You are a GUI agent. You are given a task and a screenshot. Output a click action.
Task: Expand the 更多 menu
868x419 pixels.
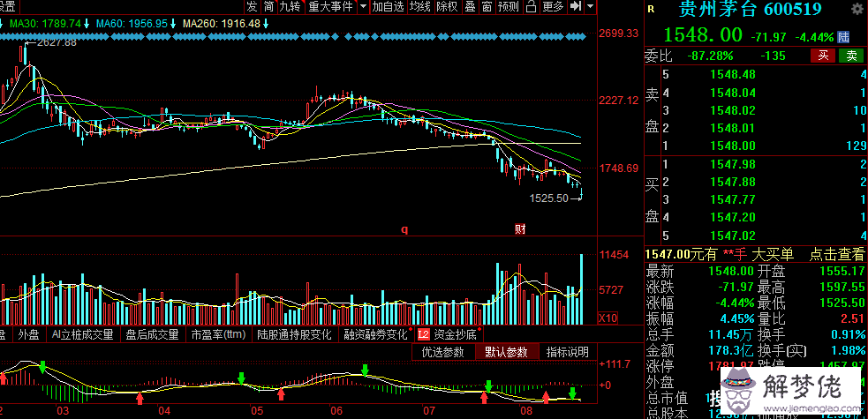[x=553, y=7]
